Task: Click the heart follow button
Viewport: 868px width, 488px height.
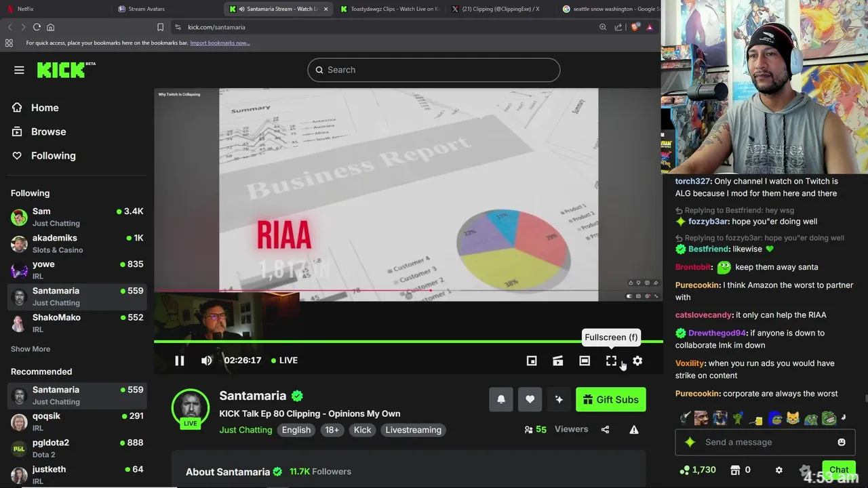Action: [530, 399]
